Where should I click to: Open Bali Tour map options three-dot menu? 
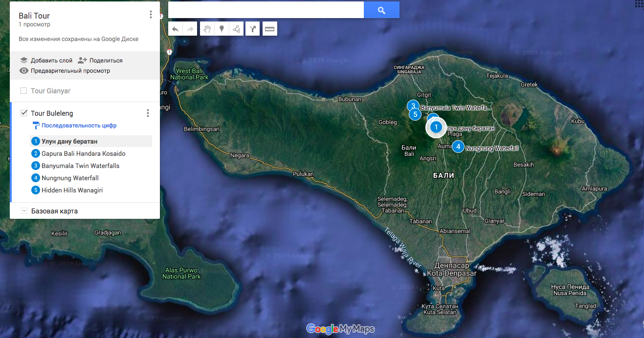coord(151,15)
